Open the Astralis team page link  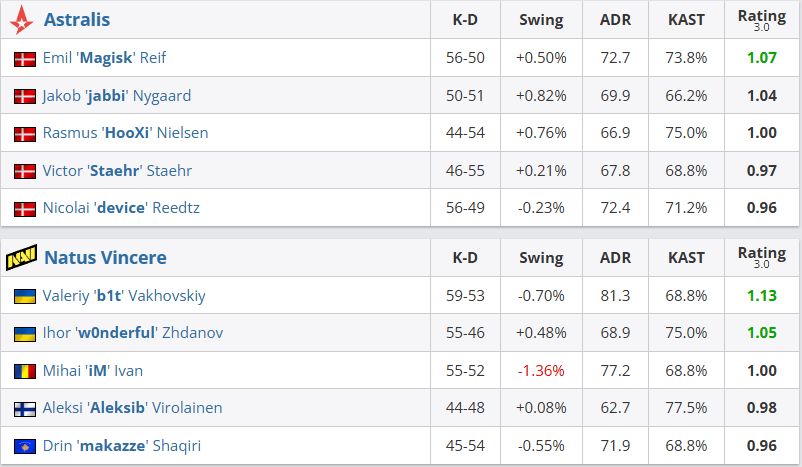(77, 20)
